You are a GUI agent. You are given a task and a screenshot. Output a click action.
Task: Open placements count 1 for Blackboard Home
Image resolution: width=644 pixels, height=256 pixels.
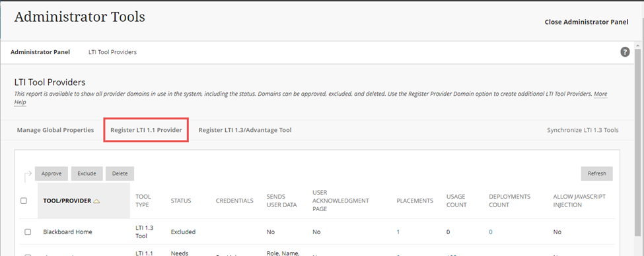click(x=398, y=232)
